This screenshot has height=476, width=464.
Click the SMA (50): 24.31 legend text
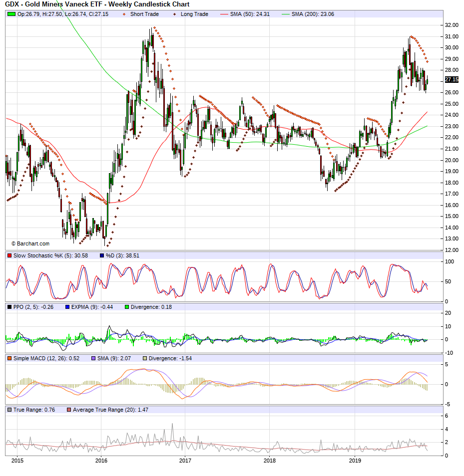pyautogui.click(x=250, y=14)
